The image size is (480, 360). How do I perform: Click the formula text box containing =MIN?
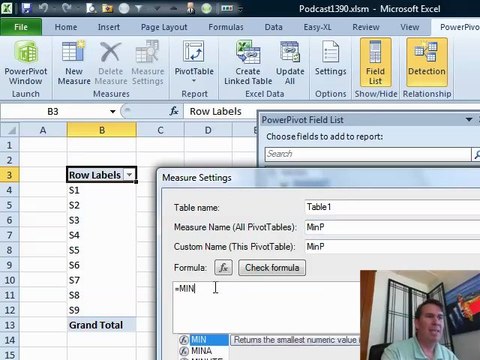click(x=267, y=307)
